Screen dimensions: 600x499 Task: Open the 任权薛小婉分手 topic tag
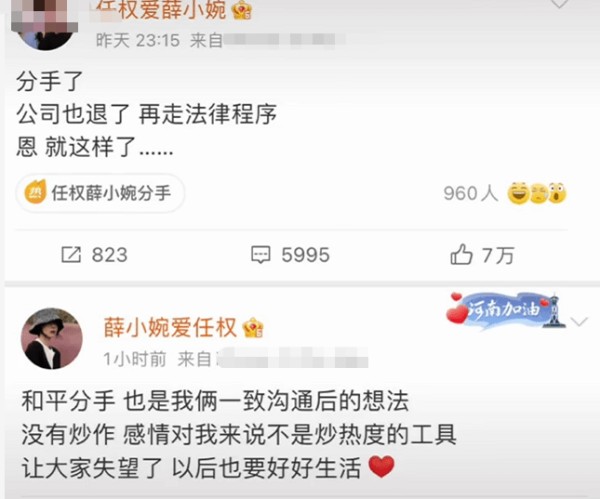point(100,193)
